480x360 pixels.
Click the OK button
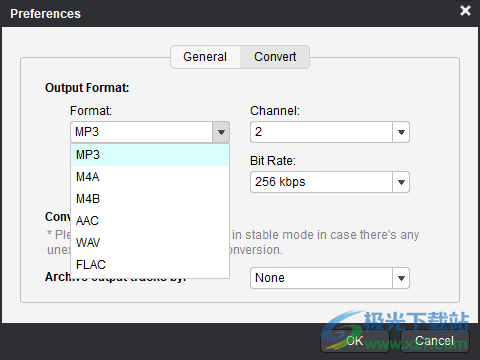pos(355,341)
